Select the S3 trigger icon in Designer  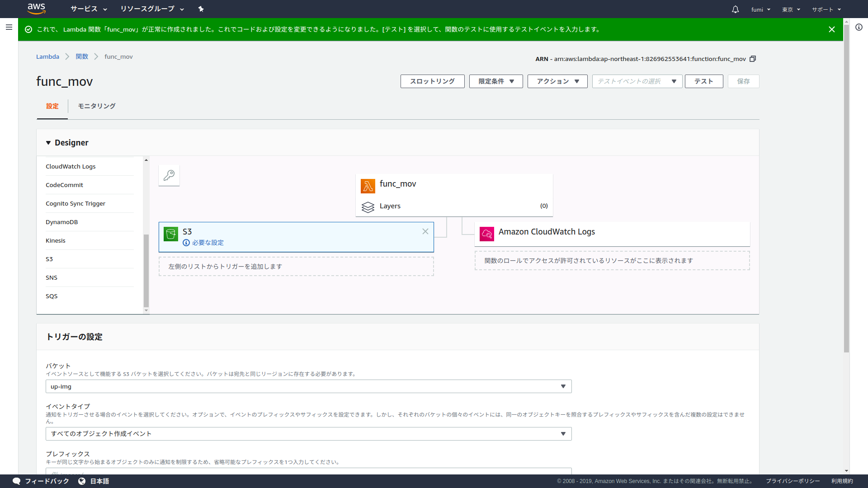(170, 234)
